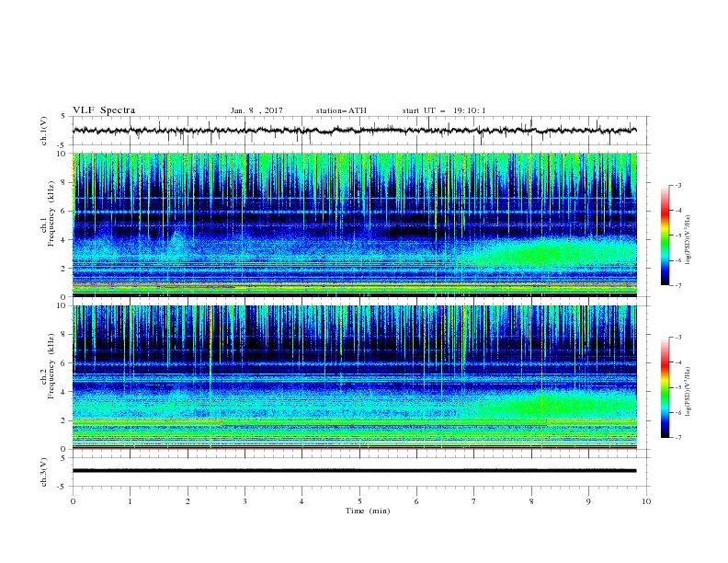Click the "0" tick on the time axis

tap(73, 501)
